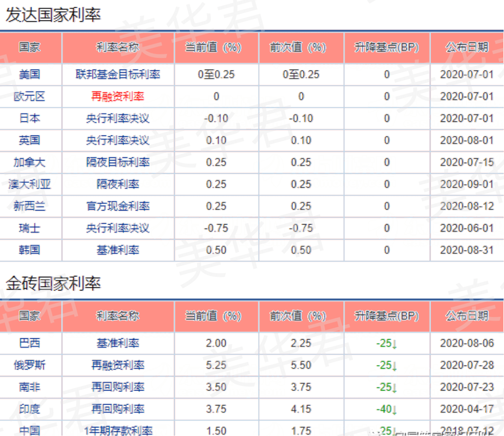
Task: Click the 升降基点(BP) header in top table
Action: click(386, 47)
